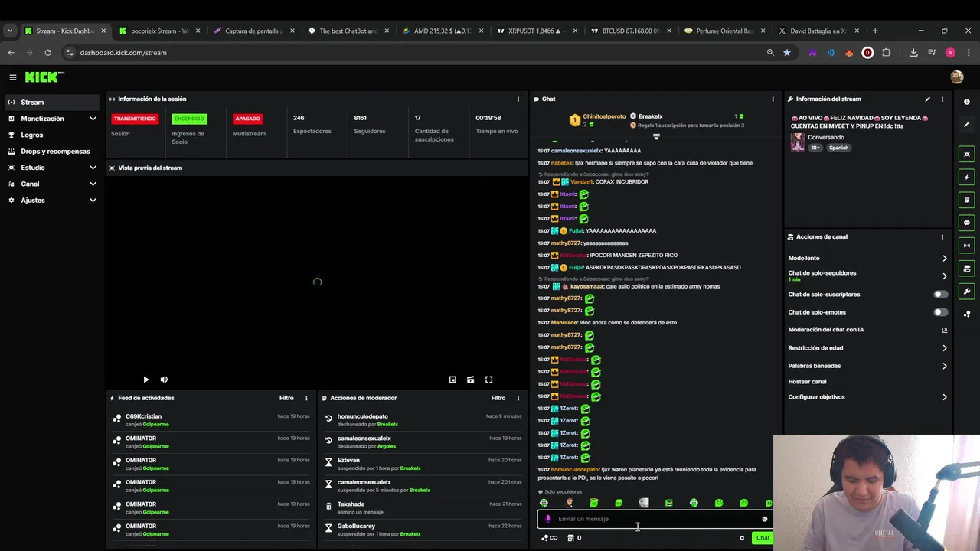Open browser downloads icon

pyautogui.click(x=913, y=53)
